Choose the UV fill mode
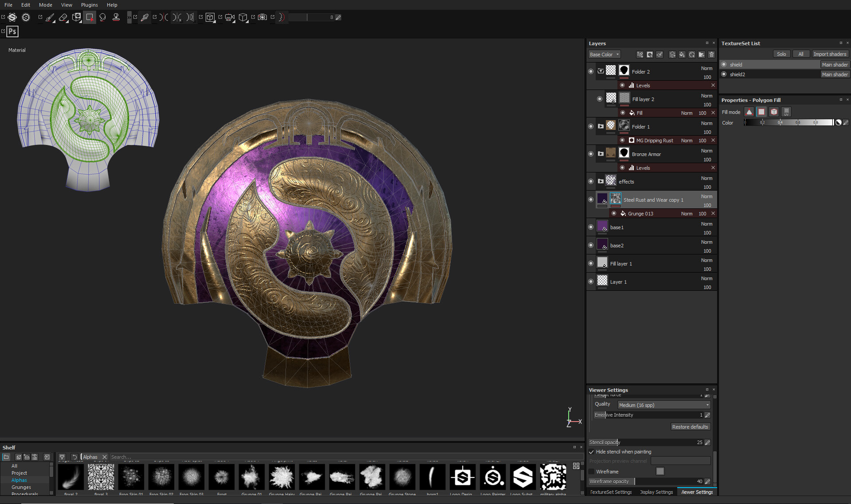The height and width of the screenshot is (504, 851). click(x=786, y=112)
